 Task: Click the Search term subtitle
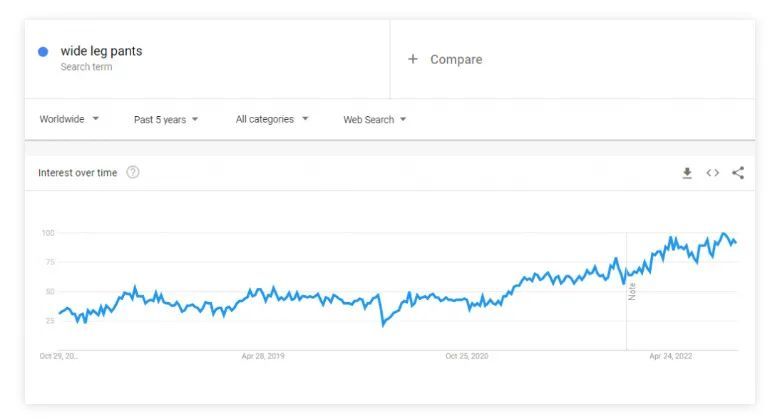(86, 67)
